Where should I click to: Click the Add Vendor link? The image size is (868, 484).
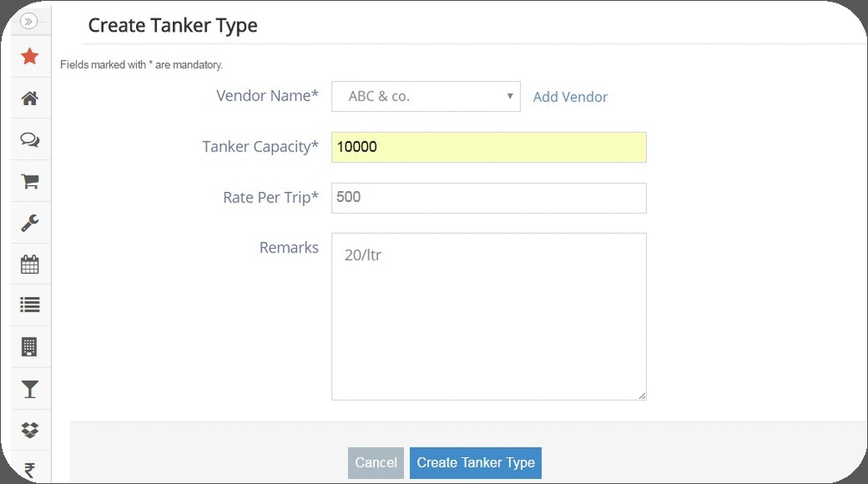[570, 97]
